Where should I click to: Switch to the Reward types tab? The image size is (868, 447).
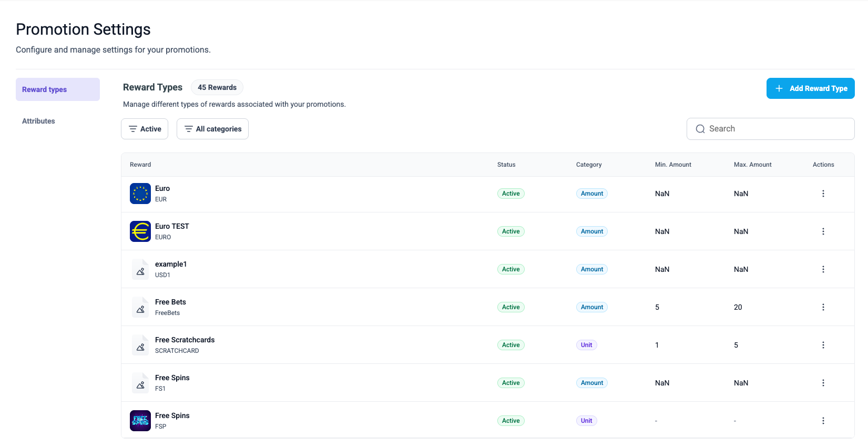pos(58,89)
